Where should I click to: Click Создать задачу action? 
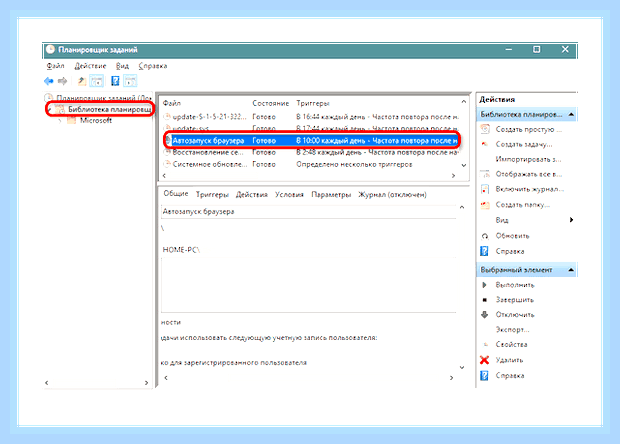(x=524, y=144)
